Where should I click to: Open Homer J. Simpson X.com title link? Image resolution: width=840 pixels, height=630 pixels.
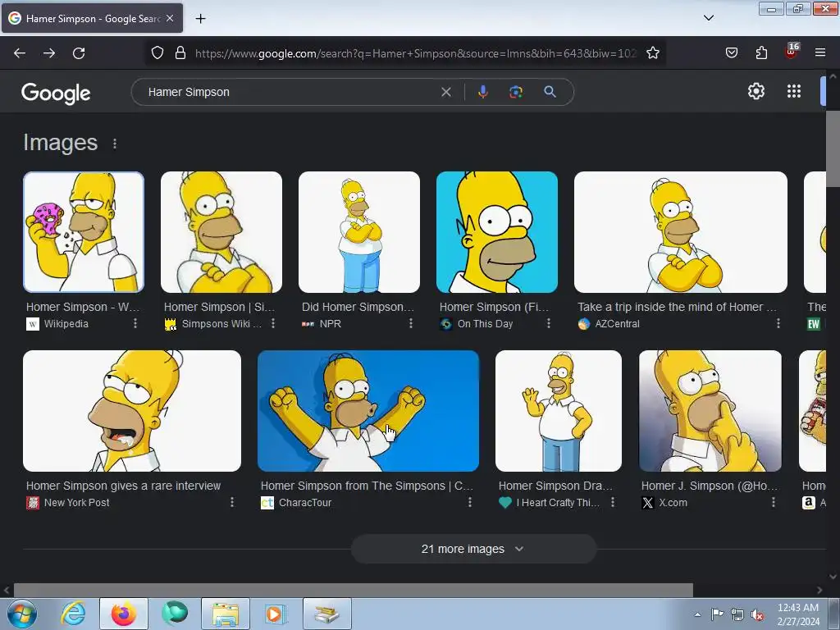pos(710,486)
